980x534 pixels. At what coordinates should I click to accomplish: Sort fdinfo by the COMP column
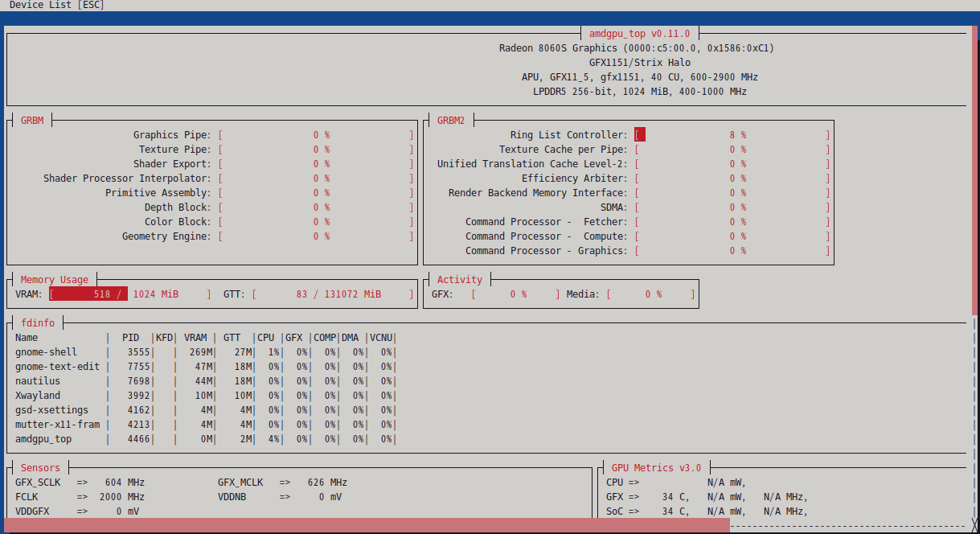(325, 338)
